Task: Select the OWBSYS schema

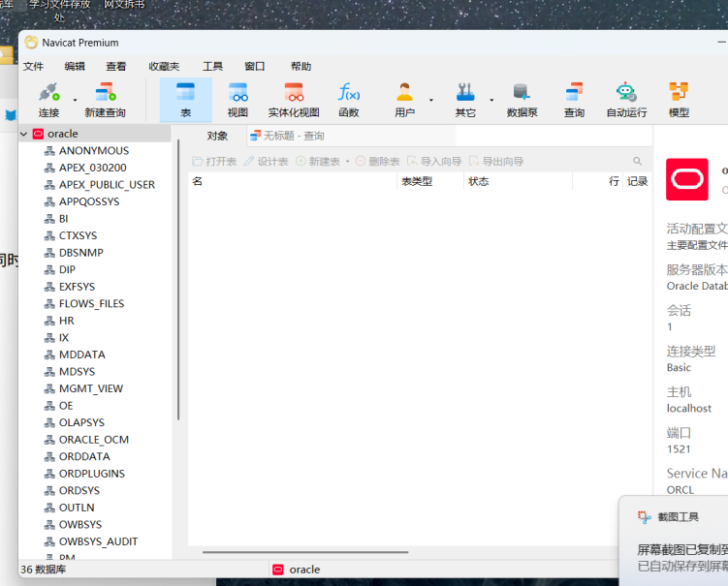Action: [x=80, y=525]
